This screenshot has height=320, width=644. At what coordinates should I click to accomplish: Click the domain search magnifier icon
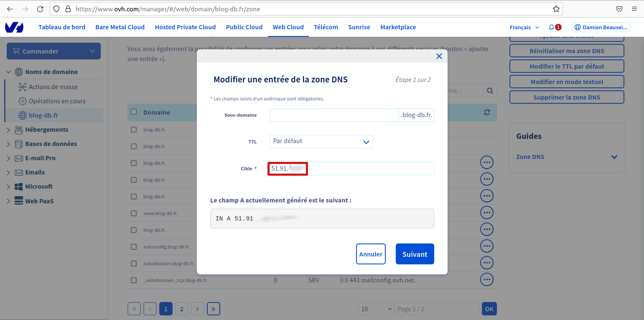pyautogui.click(x=490, y=90)
